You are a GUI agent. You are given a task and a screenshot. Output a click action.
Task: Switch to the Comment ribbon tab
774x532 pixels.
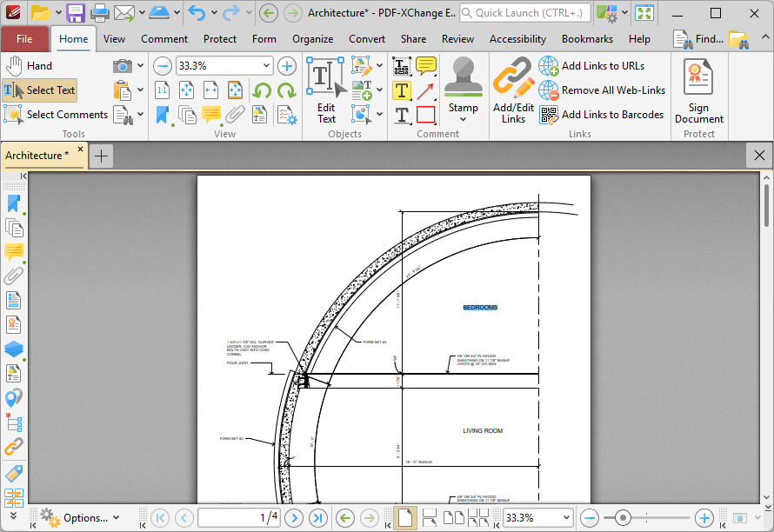pyautogui.click(x=164, y=39)
